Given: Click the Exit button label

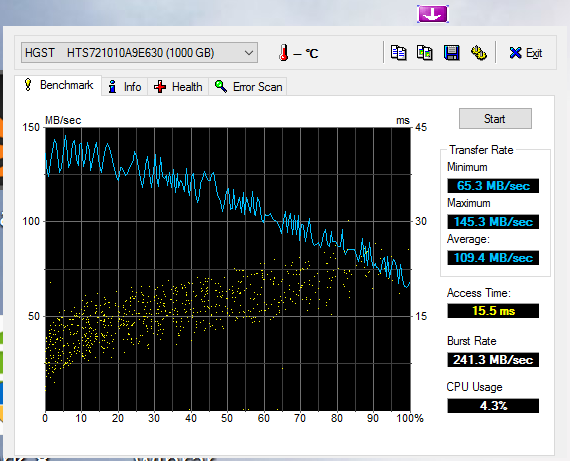Looking at the screenshot, I should 534,53.
